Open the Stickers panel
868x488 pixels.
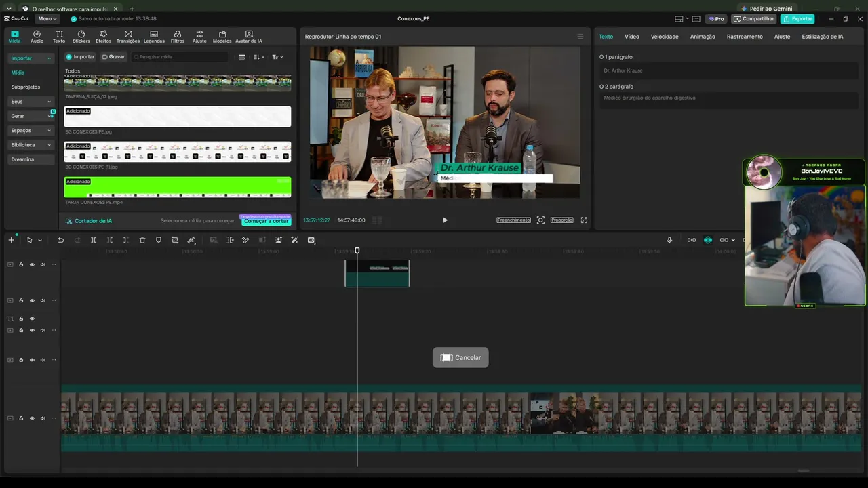81,37
